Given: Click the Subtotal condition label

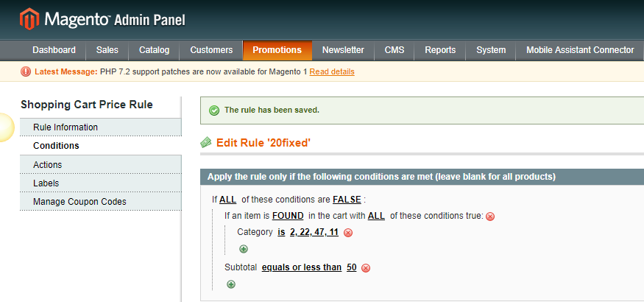Looking at the screenshot, I should [x=241, y=267].
